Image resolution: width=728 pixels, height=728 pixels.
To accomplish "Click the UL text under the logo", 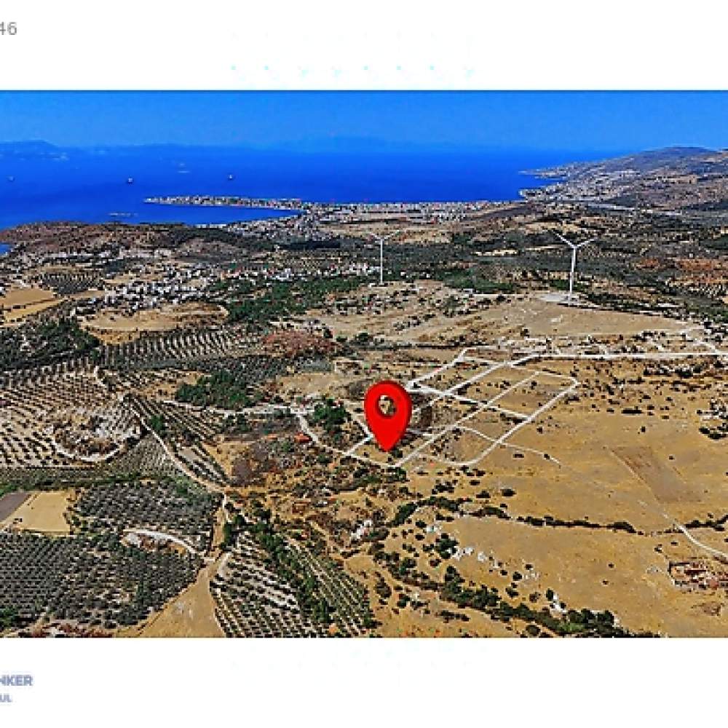I will click(x=6, y=698).
